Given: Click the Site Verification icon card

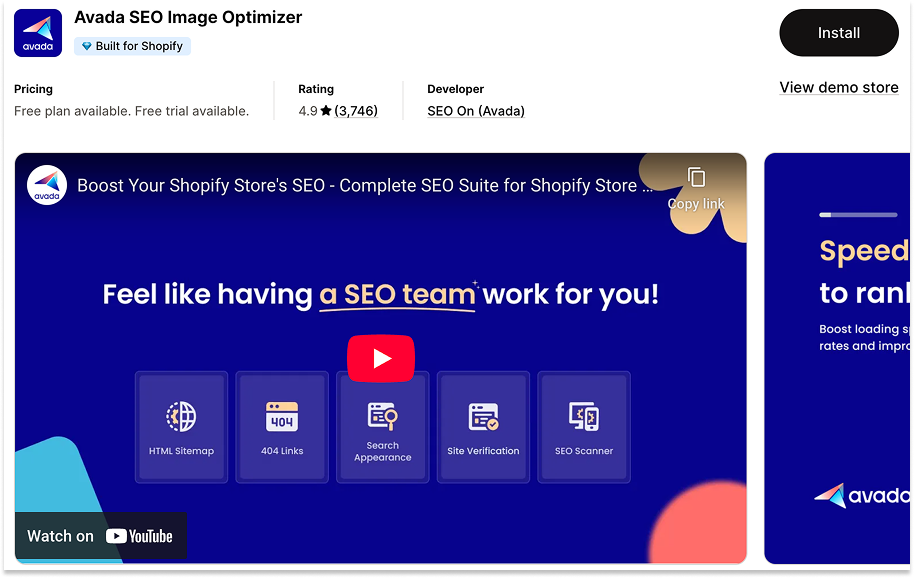Looking at the screenshot, I should 483,427.
